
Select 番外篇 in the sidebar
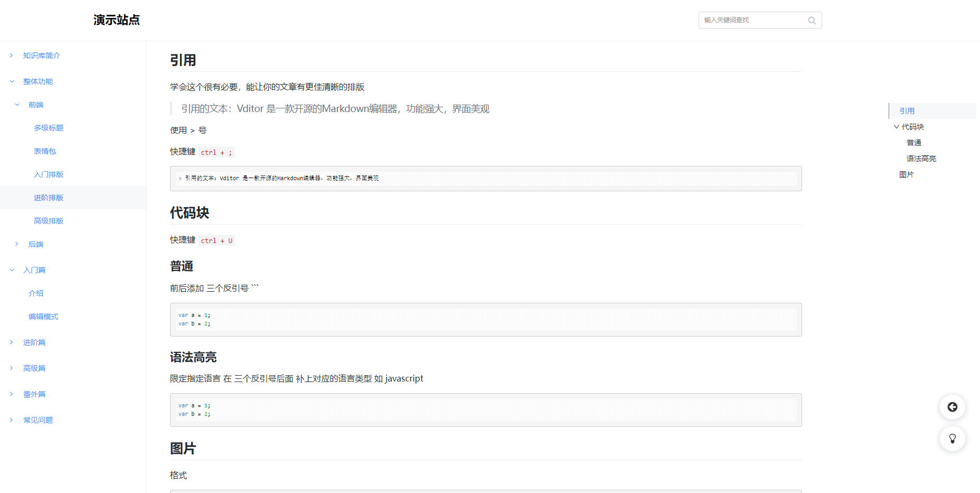(x=34, y=394)
